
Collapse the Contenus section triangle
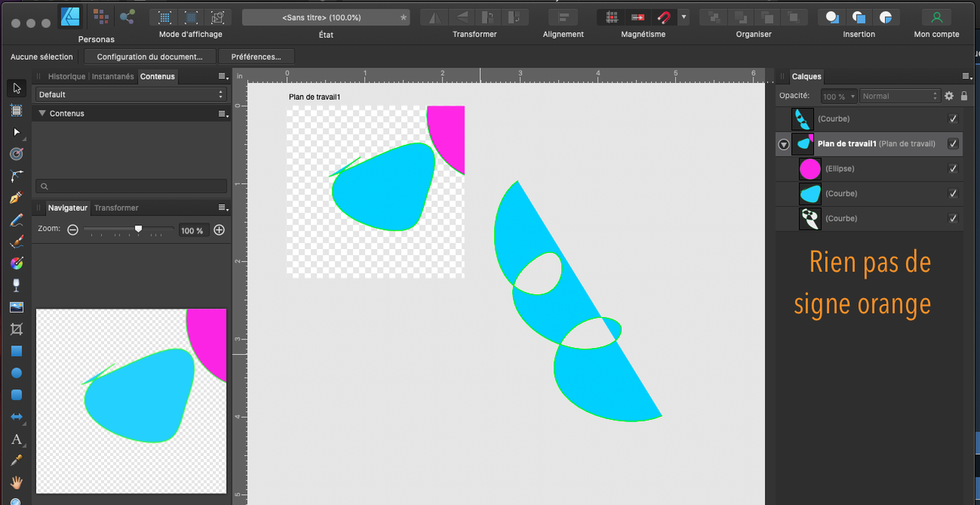(42, 113)
